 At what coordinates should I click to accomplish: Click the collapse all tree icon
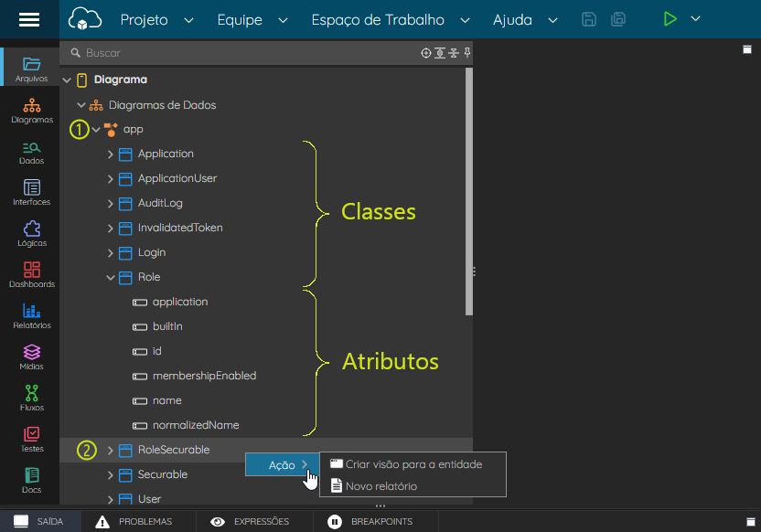pyautogui.click(x=454, y=53)
